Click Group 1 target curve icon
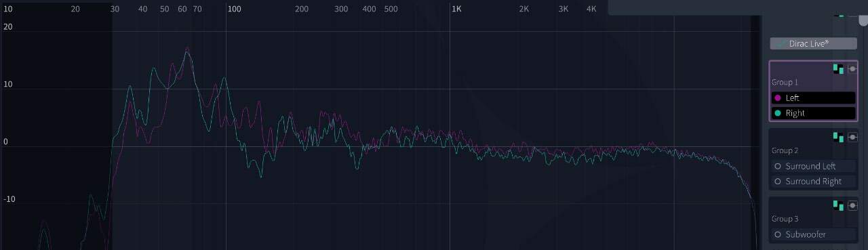The height and width of the screenshot is (250, 868). coord(852,68)
